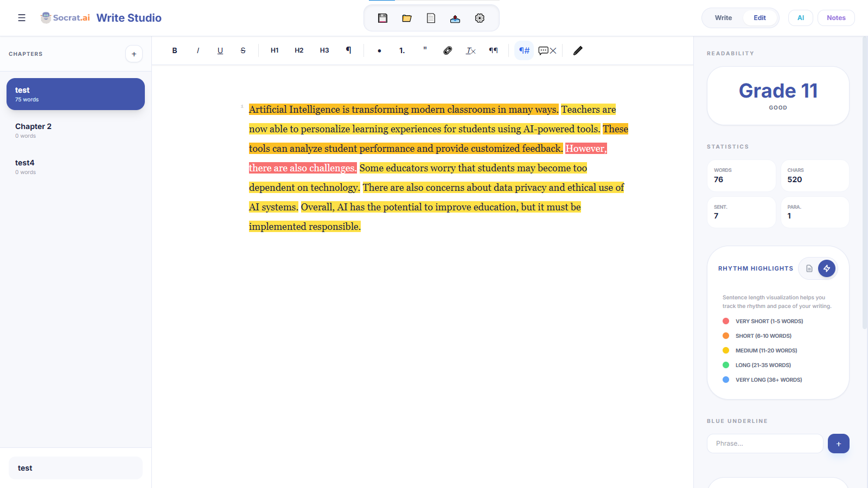Open settings with the gear icon
This screenshot has height=488, width=868.
480,18
